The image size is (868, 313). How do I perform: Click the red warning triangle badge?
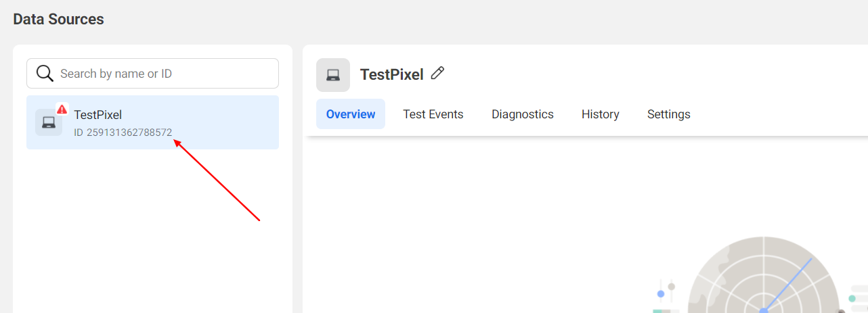pyautogui.click(x=62, y=109)
